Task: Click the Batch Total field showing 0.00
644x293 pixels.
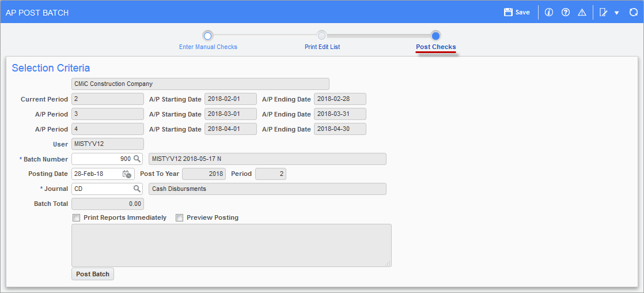Action: tap(108, 204)
